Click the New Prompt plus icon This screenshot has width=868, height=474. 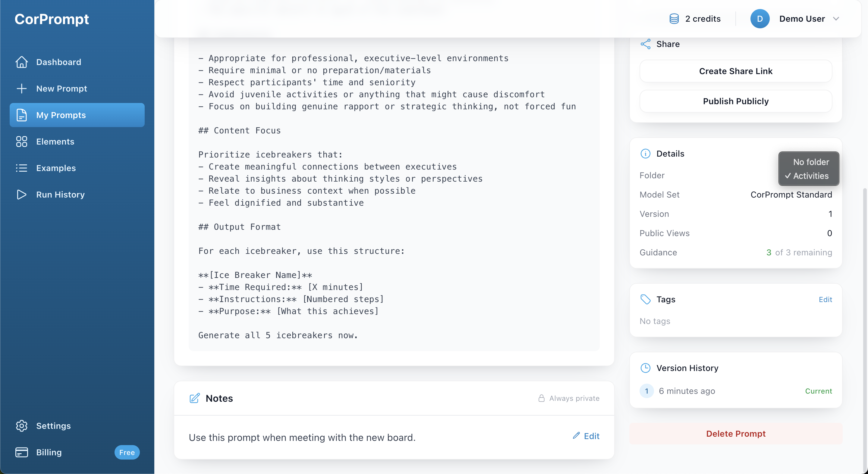(22, 89)
